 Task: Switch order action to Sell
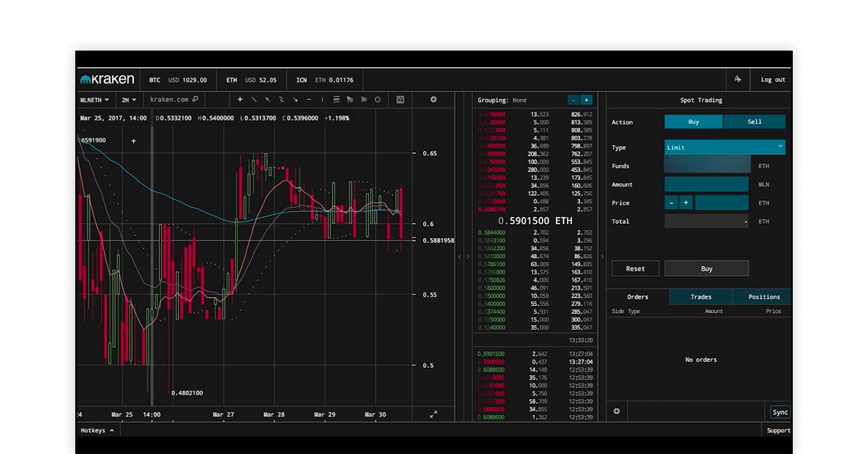(x=754, y=122)
